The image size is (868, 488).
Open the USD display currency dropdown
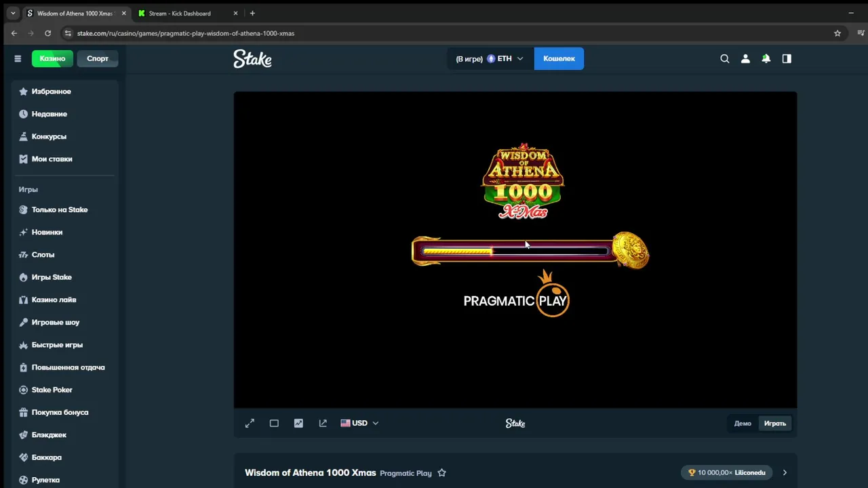[359, 423]
